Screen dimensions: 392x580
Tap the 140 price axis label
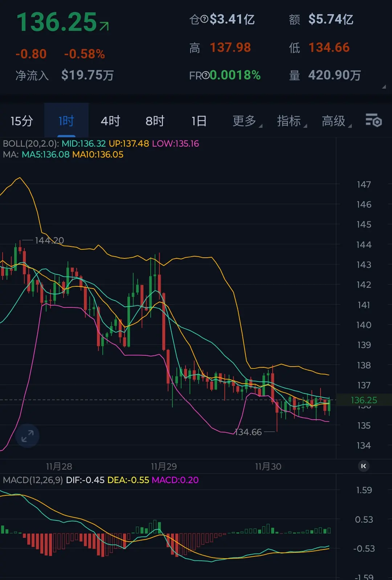click(x=364, y=325)
